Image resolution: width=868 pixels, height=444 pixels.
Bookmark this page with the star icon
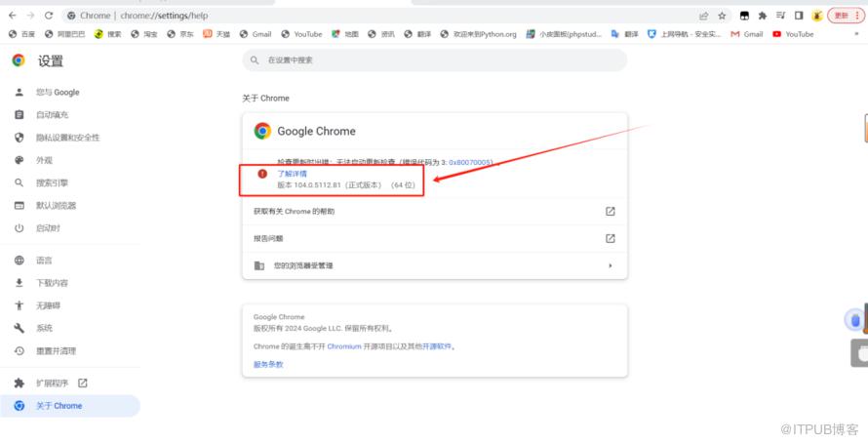[722, 16]
